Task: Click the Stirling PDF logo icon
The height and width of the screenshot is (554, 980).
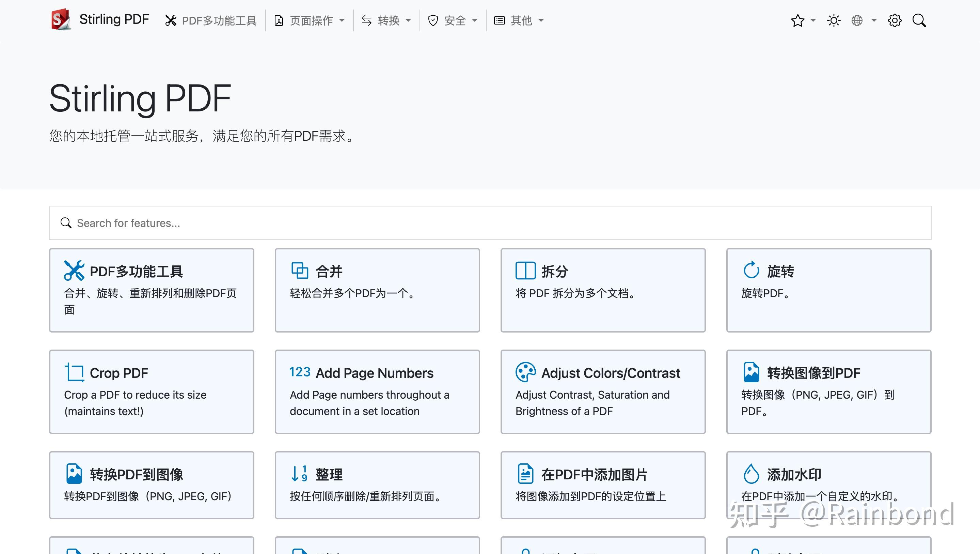Action: pyautogui.click(x=61, y=19)
